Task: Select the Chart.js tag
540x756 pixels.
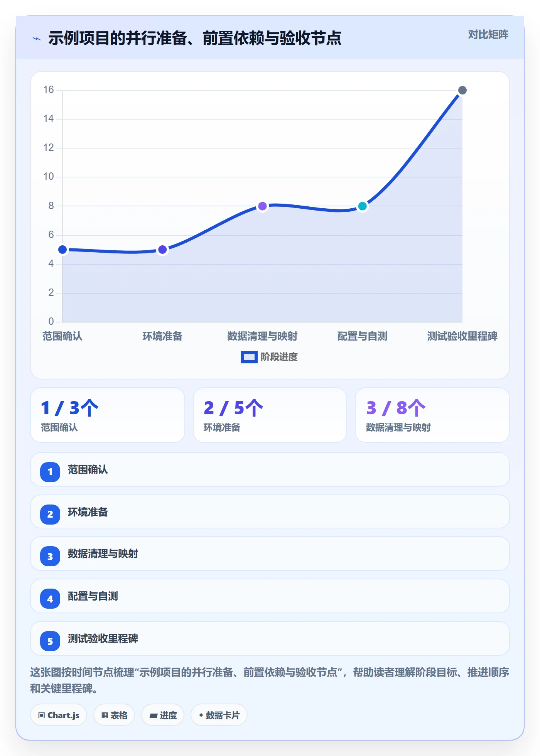Action: pos(59,715)
